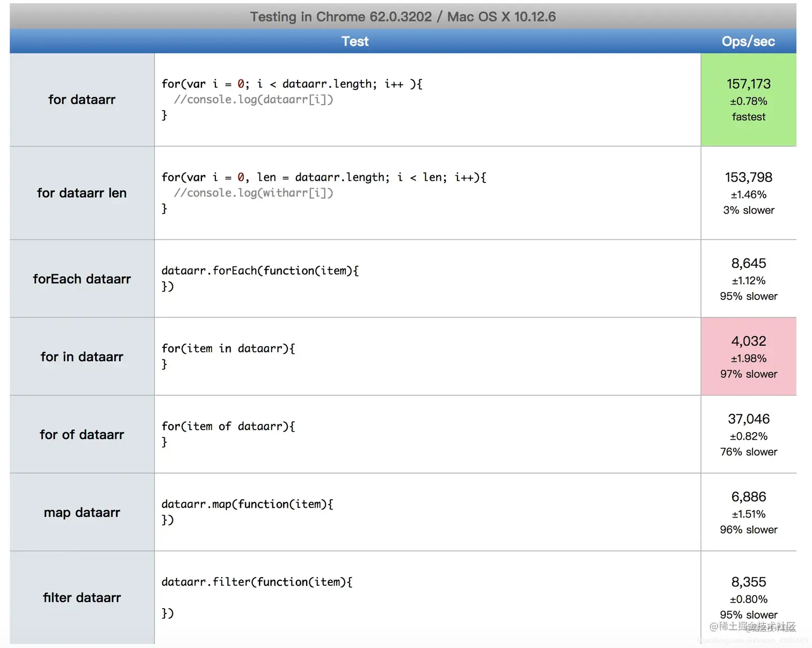Click the '±0.80%' margin value
The width and height of the screenshot is (812, 648).
(x=749, y=599)
